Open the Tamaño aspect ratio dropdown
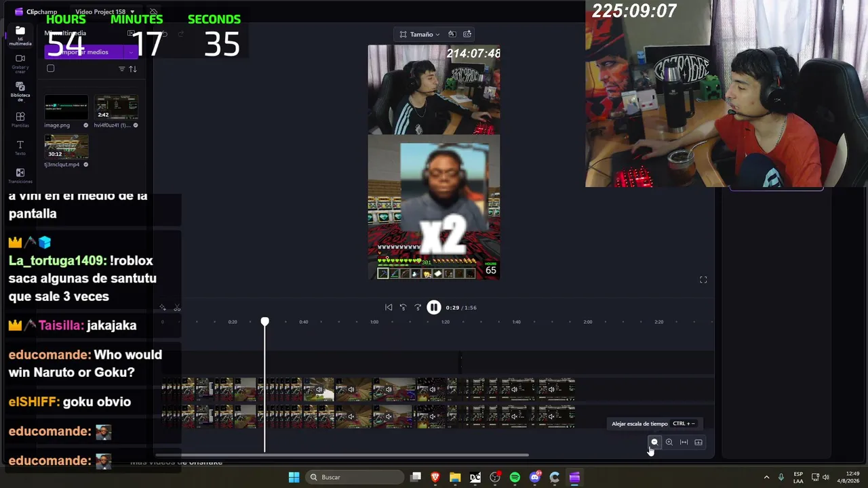The height and width of the screenshot is (488, 868). (420, 34)
